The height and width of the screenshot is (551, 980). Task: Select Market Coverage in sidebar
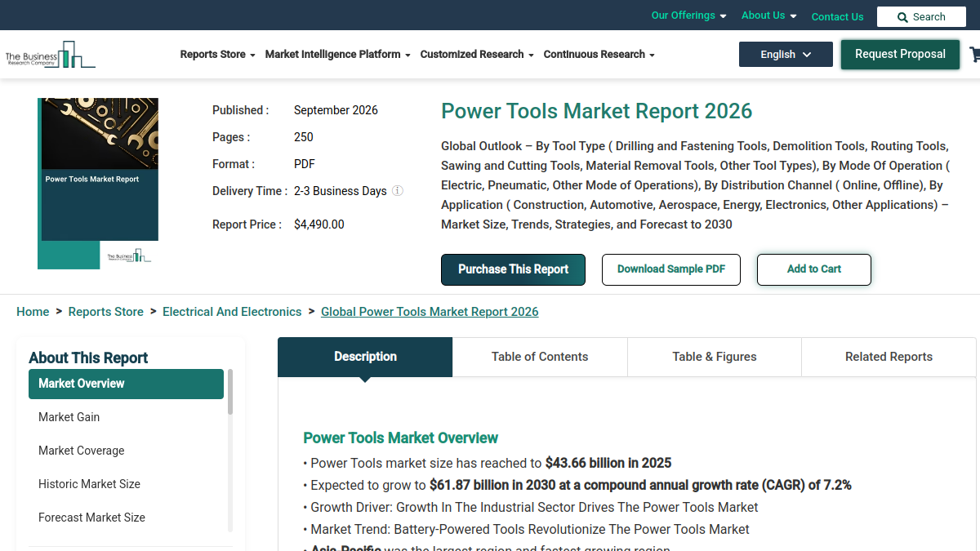coord(126,451)
